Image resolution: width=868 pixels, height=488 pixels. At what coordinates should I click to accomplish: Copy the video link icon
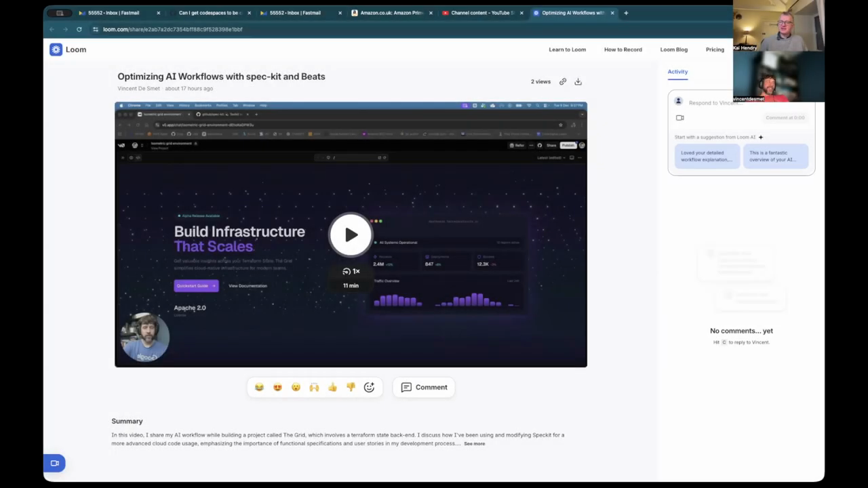click(563, 81)
